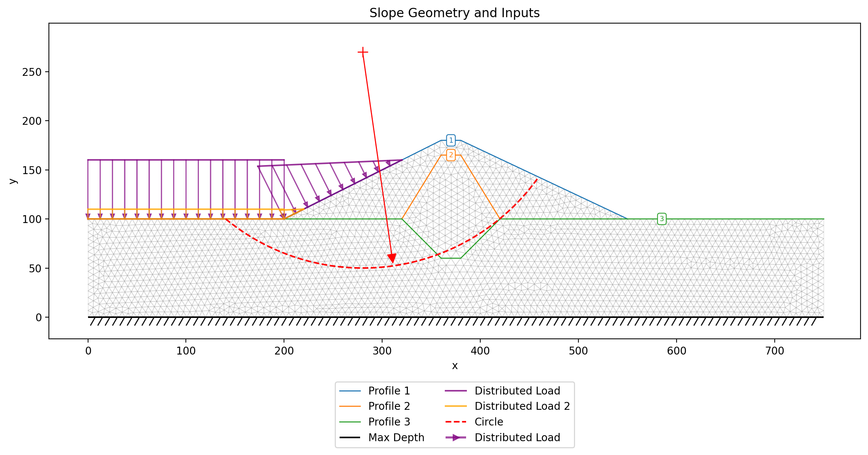This screenshot has height=455, width=868.
Task: Click the 250 tick label on y axis
Action: coord(32,72)
